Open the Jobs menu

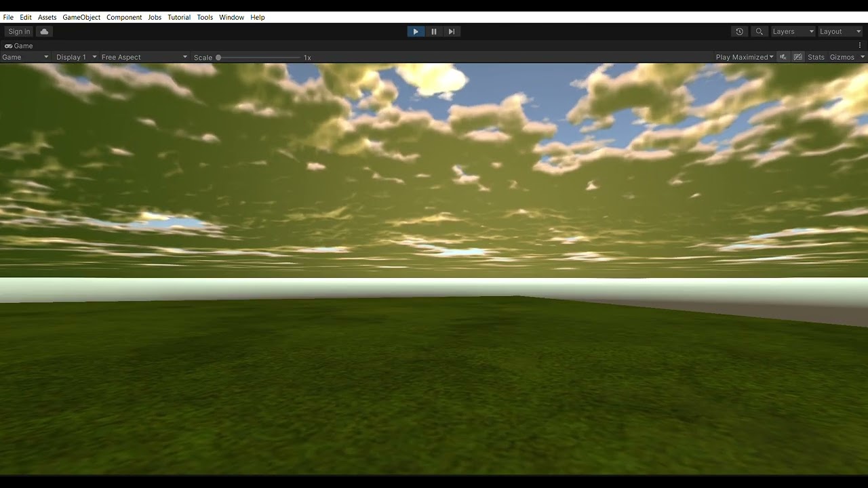tap(155, 17)
